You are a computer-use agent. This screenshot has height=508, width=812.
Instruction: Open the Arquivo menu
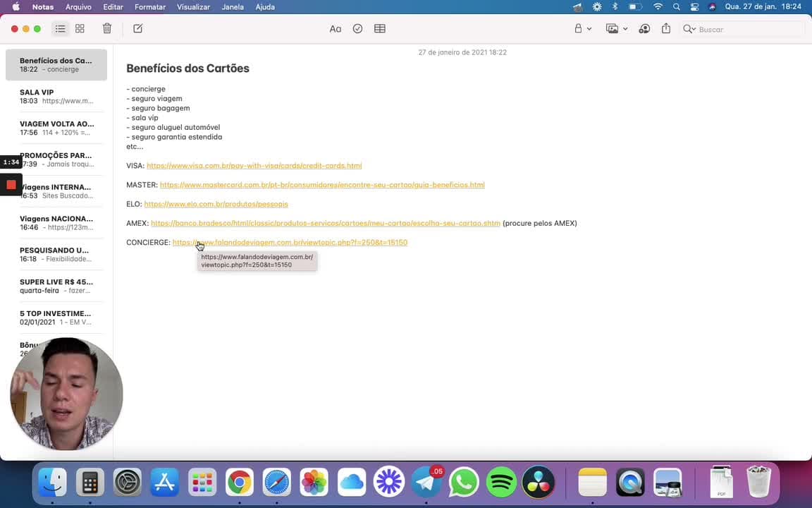pos(78,7)
